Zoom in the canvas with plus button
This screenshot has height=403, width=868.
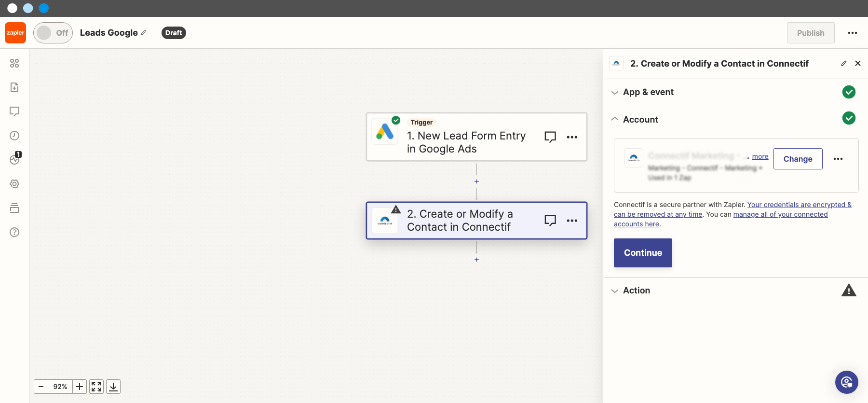pyautogui.click(x=80, y=387)
